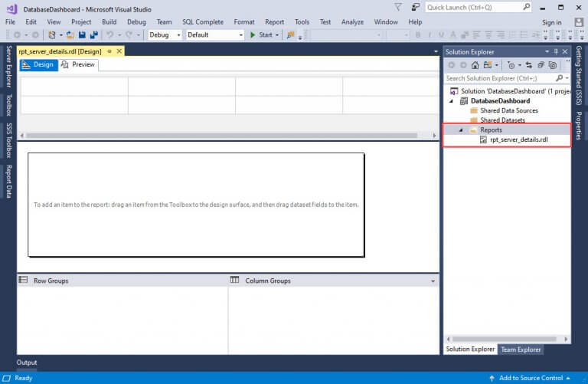
Task: Click the Visual Studio logo icon
Action: coord(11,9)
